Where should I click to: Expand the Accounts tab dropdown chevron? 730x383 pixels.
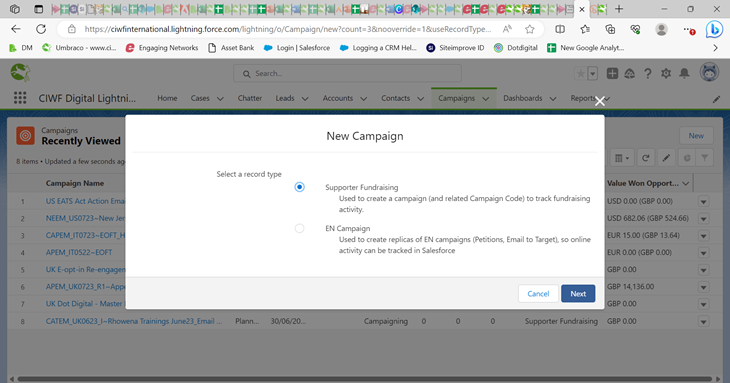pyautogui.click(x=364, y=99)
